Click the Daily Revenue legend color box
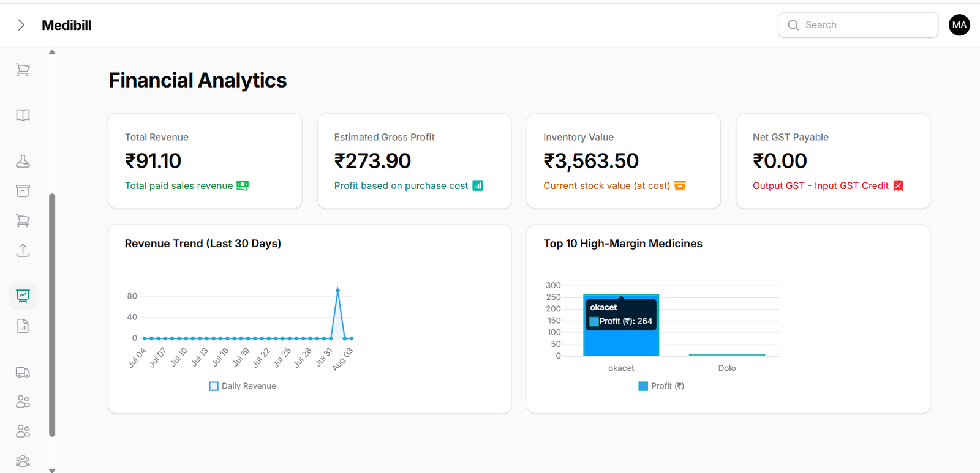The image size is (980, 473). pyautogui.click(x=214, y=386)
